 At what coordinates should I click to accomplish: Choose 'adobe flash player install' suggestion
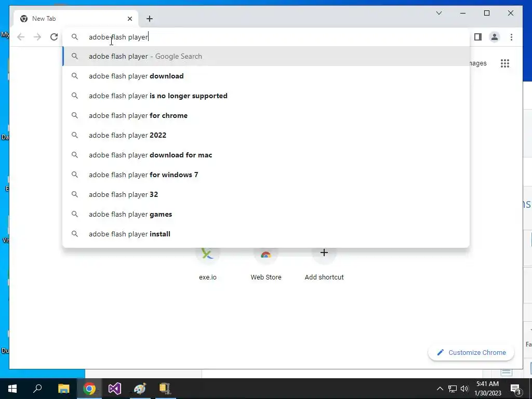tap(267, 234)
